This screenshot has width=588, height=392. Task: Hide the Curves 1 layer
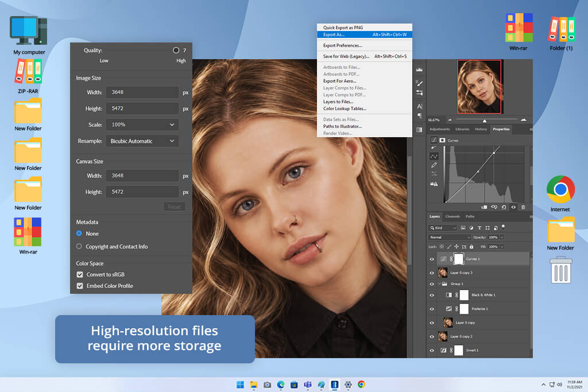pos(432,259)
